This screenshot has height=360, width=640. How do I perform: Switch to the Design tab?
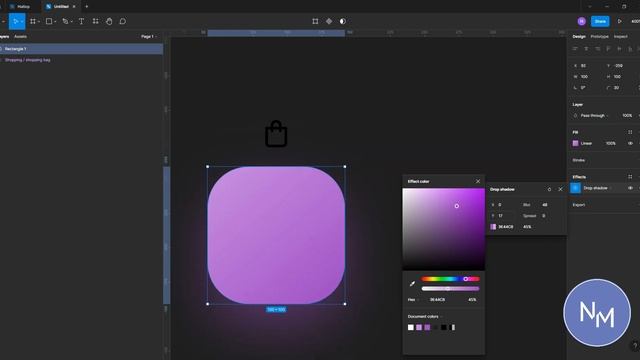pos(579,36)
